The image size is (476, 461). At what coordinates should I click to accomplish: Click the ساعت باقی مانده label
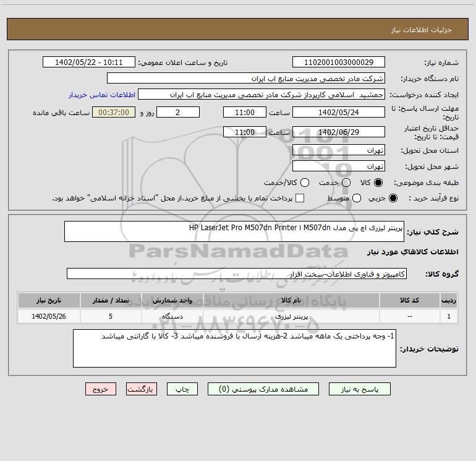coord(61,113)
